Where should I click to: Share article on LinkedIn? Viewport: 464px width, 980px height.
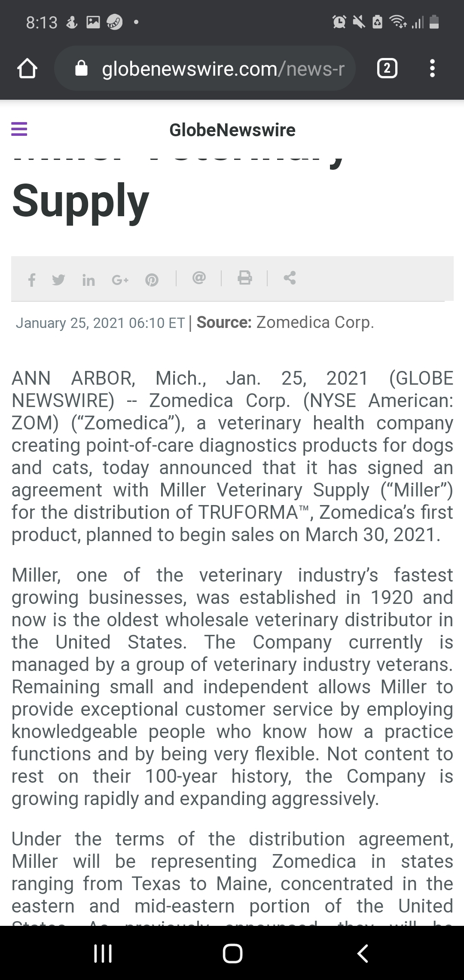tap(89, 280)
